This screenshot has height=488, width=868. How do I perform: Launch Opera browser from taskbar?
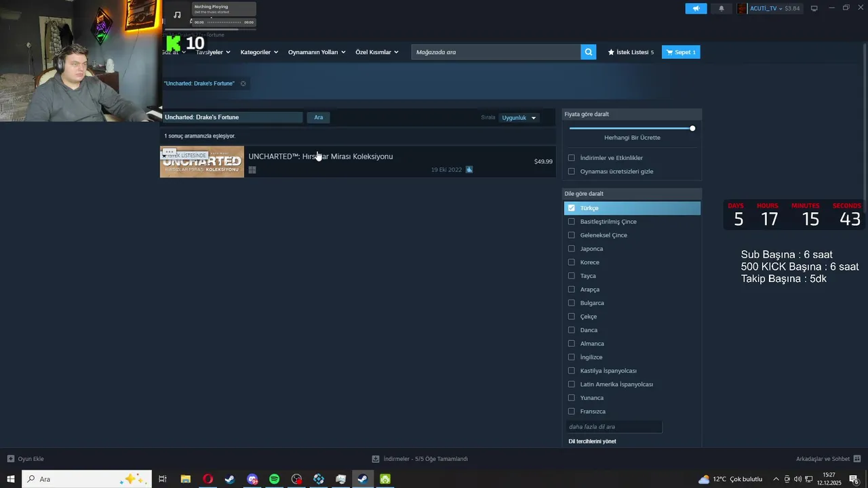coord(208,479)
